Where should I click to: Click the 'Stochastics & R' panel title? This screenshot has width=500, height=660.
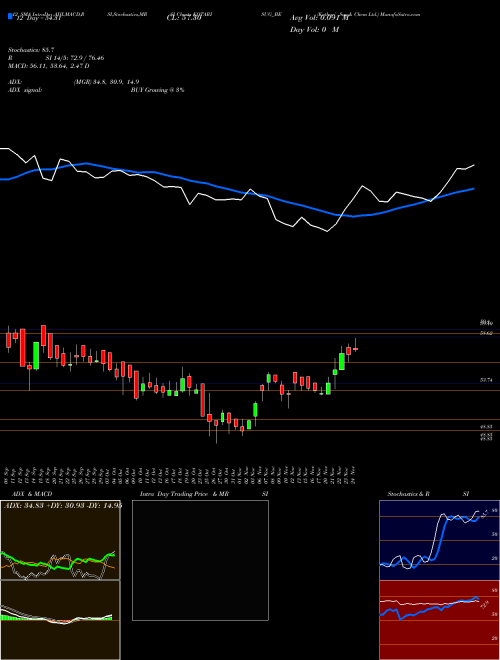(408, 494)
